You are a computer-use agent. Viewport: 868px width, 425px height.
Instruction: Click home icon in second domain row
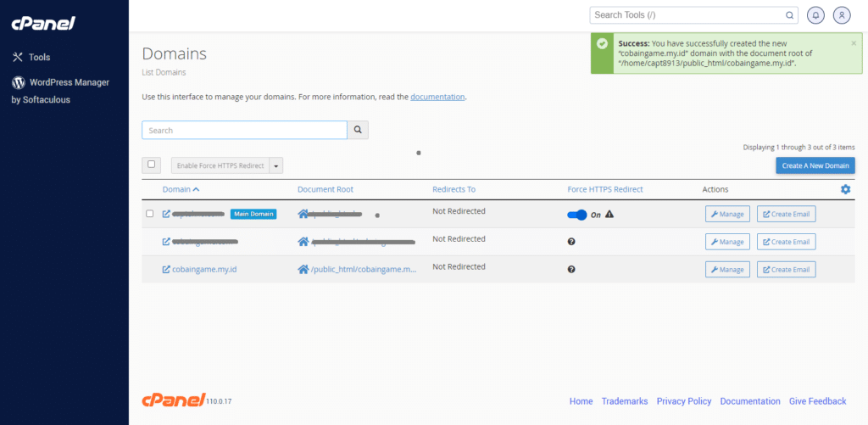click(x=303, y=242)
